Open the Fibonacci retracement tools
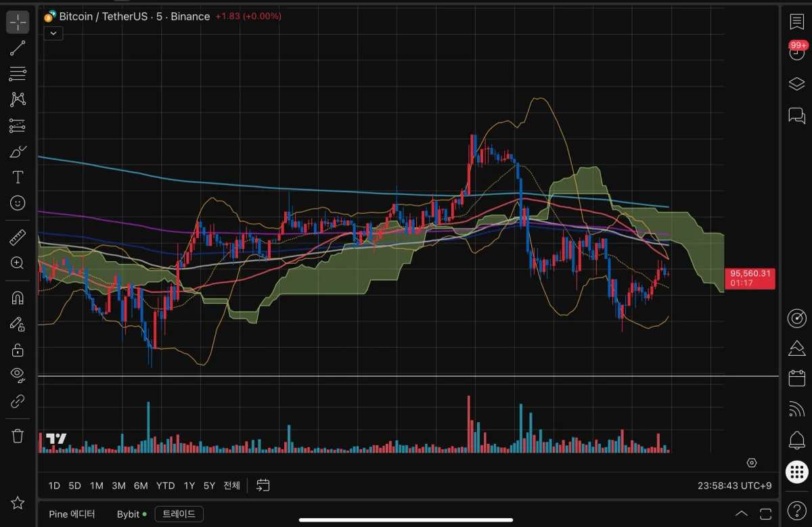 [18, 74]
